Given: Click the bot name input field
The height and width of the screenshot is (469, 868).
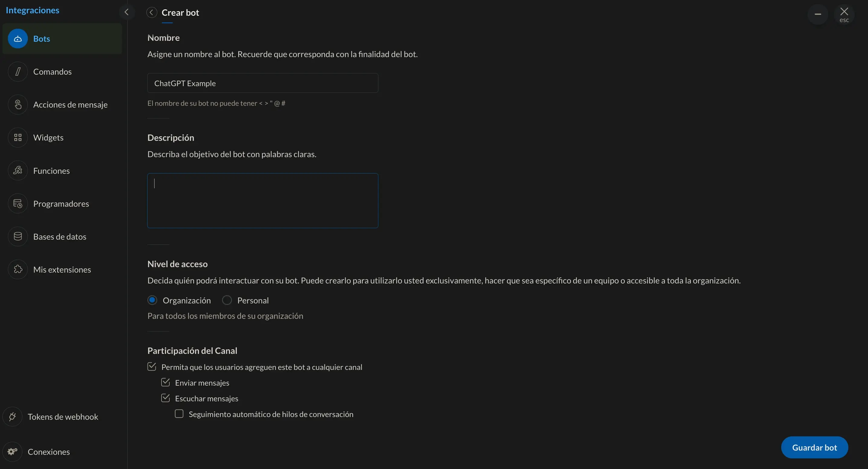Looking at the screenshot, I should [x=263, y=83].
